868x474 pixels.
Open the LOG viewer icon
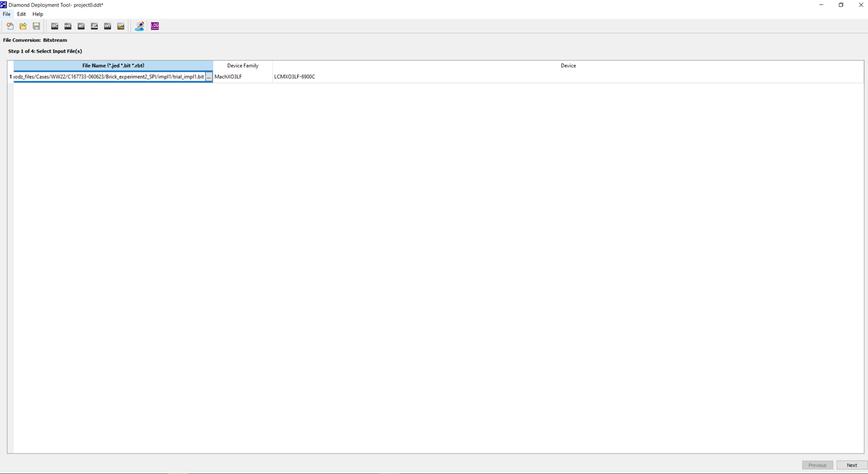[155, 26]
